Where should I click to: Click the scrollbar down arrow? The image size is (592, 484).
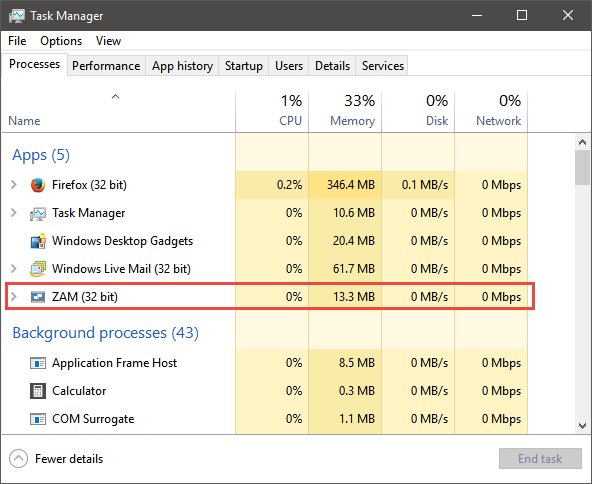pos(583,425)
